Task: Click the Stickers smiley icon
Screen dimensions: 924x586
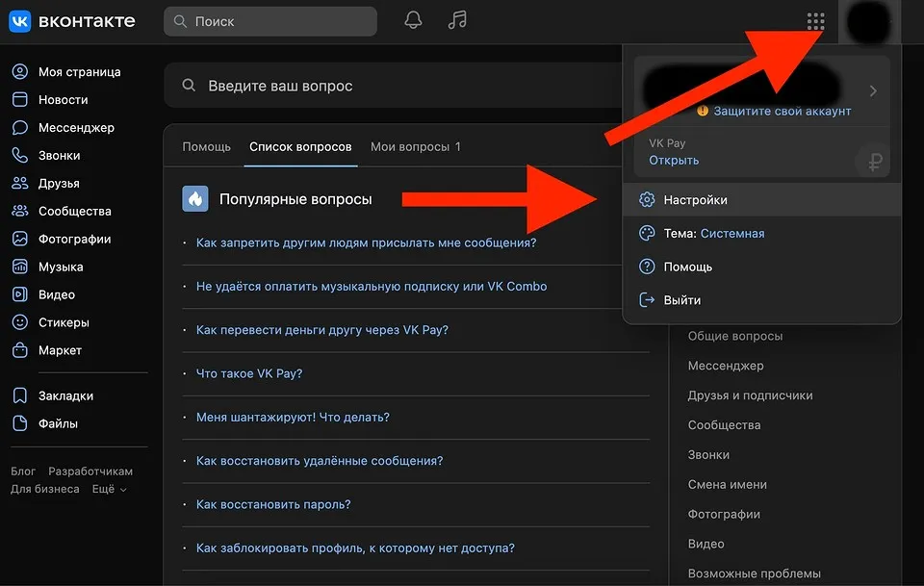Action: point(20,322)
